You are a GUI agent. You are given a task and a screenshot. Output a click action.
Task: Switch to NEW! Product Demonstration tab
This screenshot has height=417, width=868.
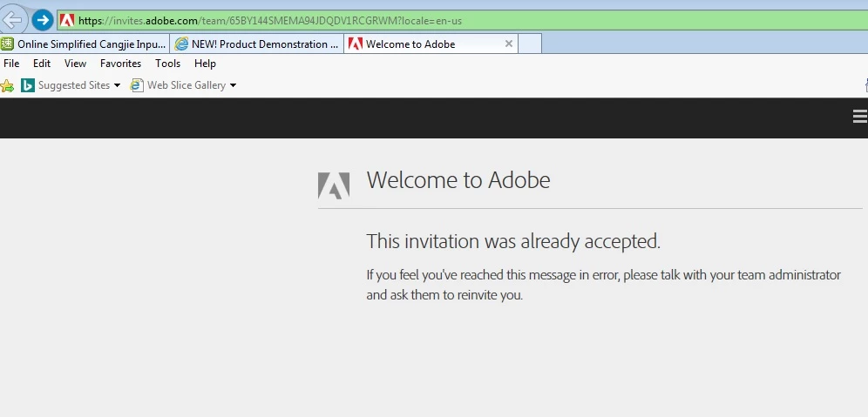pyautogui.click(x=256, y=44)
